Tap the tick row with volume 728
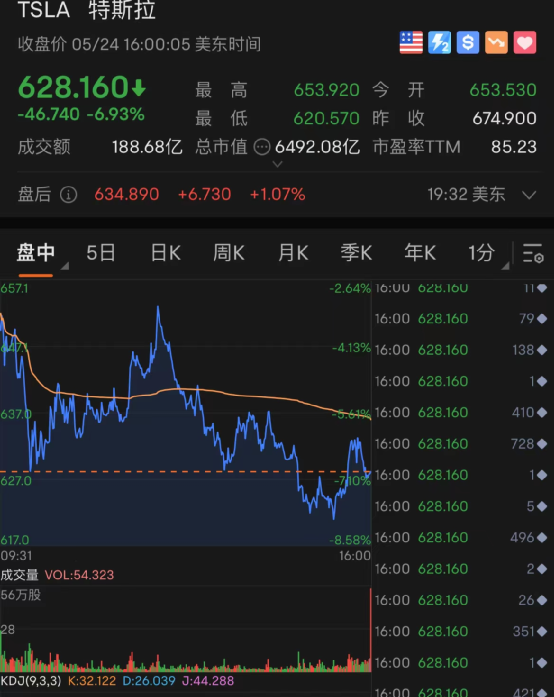Screen dimensions: 554x697 click(462, 444)
